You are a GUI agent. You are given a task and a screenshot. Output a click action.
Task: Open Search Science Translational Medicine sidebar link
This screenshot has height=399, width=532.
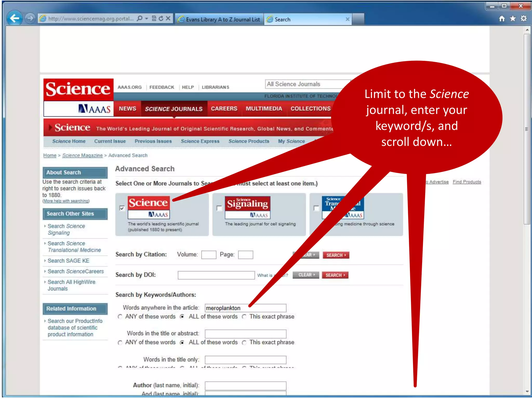74,247
